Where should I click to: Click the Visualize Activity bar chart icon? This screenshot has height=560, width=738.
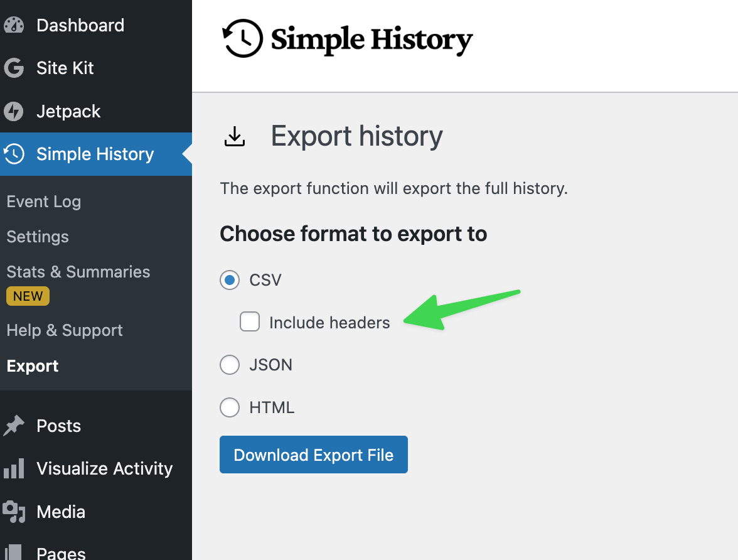[14, 469]
